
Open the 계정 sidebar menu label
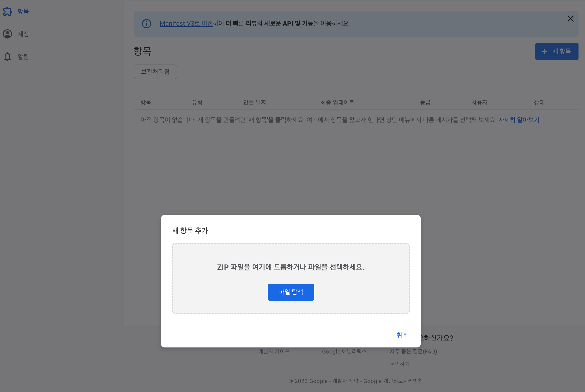(x=23, y=34)
